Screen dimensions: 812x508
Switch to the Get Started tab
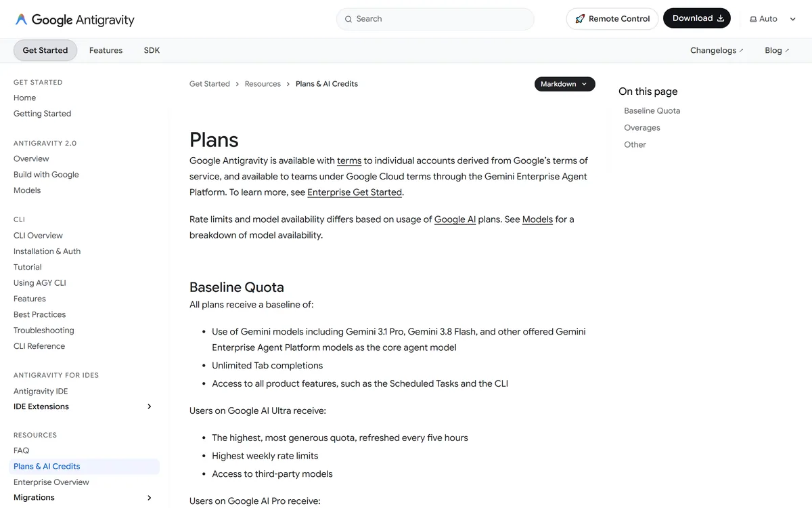pos(45,50)
